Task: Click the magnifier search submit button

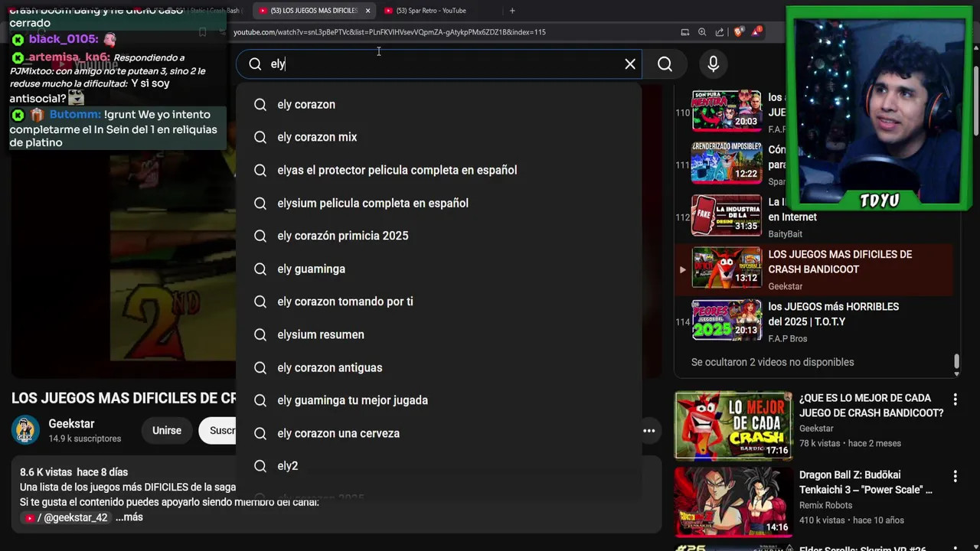Action: pyautogui.click(x=665, y=64)
